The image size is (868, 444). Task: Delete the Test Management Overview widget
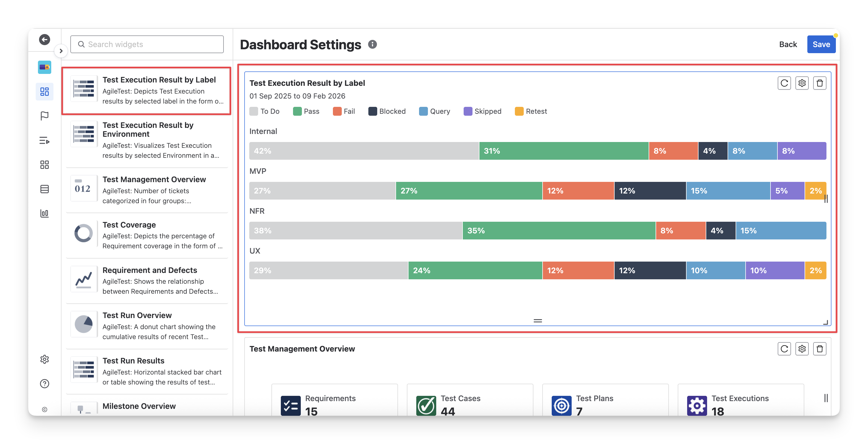[820, 349]
